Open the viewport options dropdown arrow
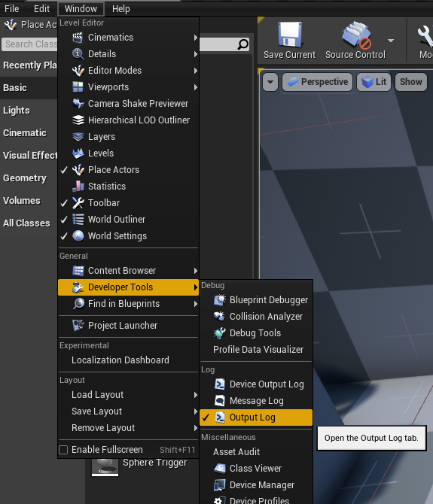433x504 pixels. pos(270,82)
